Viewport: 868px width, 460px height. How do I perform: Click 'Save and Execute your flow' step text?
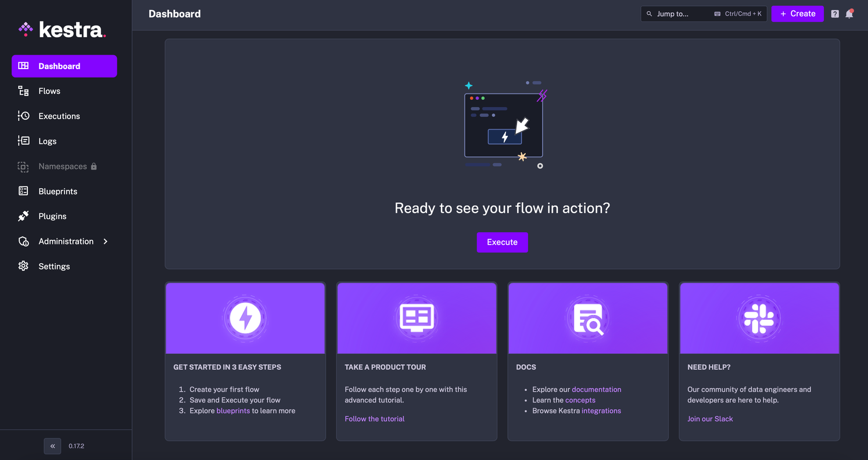(x=235, y=400)
